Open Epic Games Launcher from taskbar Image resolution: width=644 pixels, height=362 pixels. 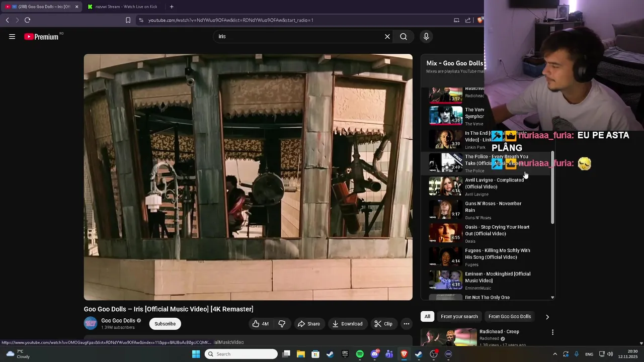coord(345,354)
